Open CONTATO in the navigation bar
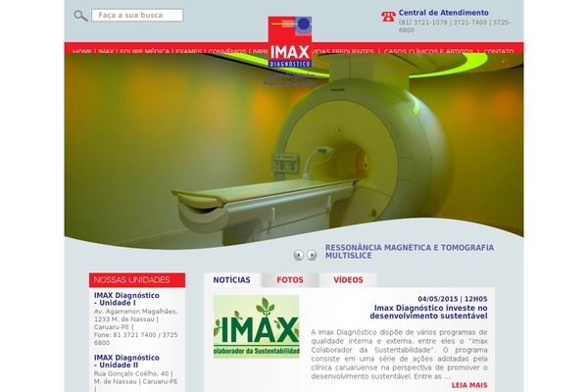Screen dimensions: 588x392 coord(499,51)
